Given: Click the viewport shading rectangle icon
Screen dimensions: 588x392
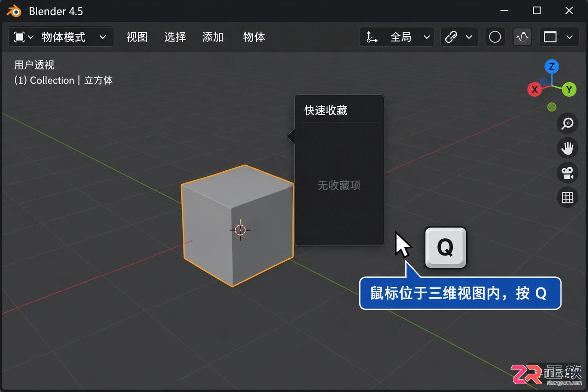Looking at the screenshot, I should coord(550,37).
